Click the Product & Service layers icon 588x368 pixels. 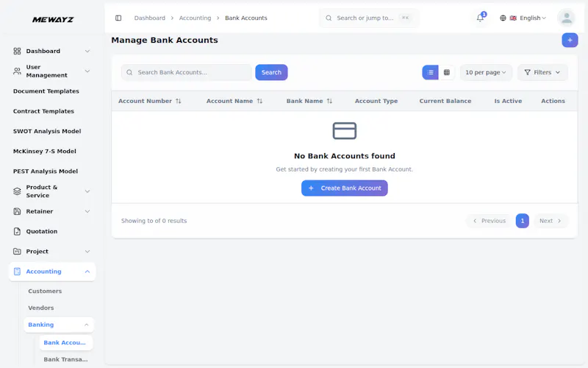coord(17,191)
